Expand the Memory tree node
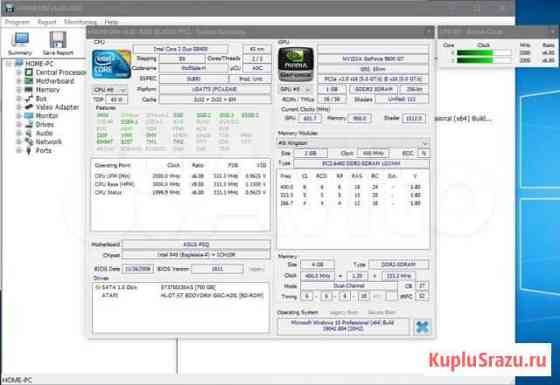The height and width of the screenshot is (385, 560). point(19,90)
